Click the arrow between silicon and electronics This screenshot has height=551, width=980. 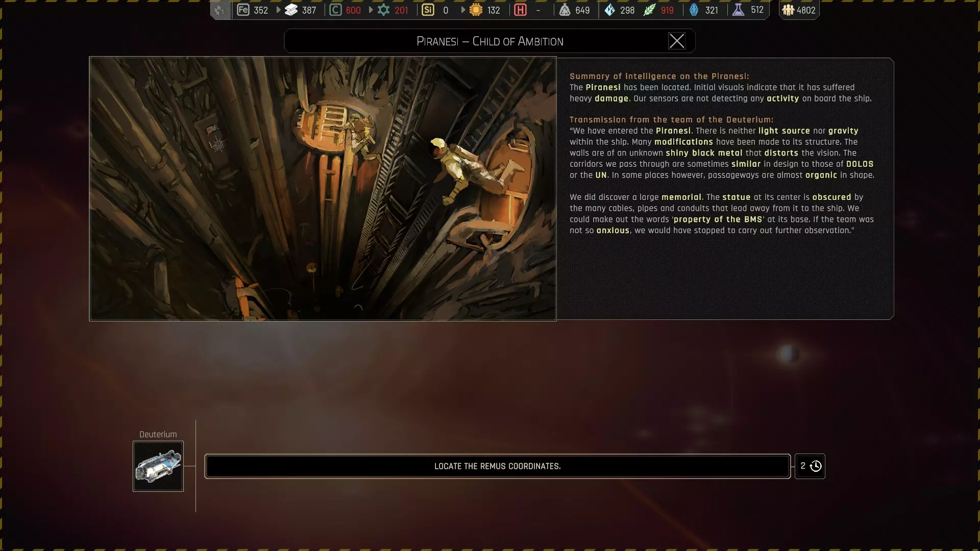(463, 10)
